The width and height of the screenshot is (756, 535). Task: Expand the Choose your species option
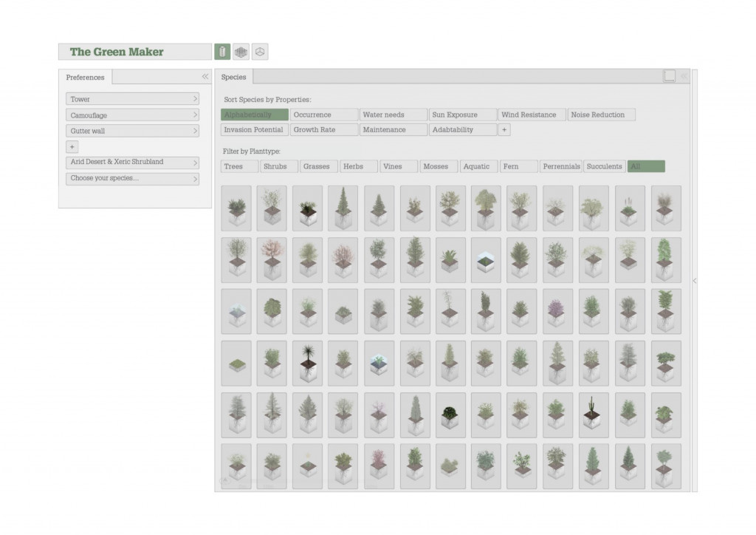pos(132,178)
